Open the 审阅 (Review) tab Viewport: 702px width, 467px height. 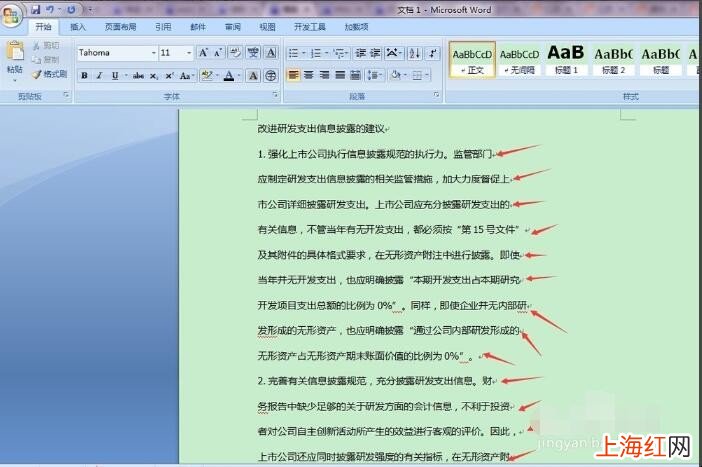pos(232,27)
